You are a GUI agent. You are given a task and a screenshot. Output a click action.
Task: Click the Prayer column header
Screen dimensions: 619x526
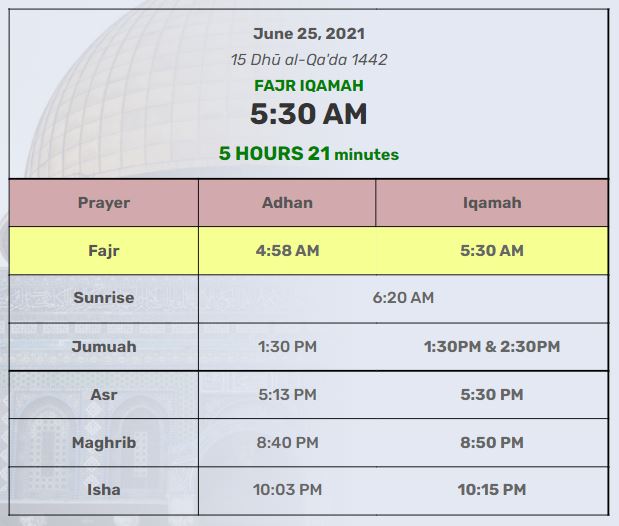[x=104, y=203]
